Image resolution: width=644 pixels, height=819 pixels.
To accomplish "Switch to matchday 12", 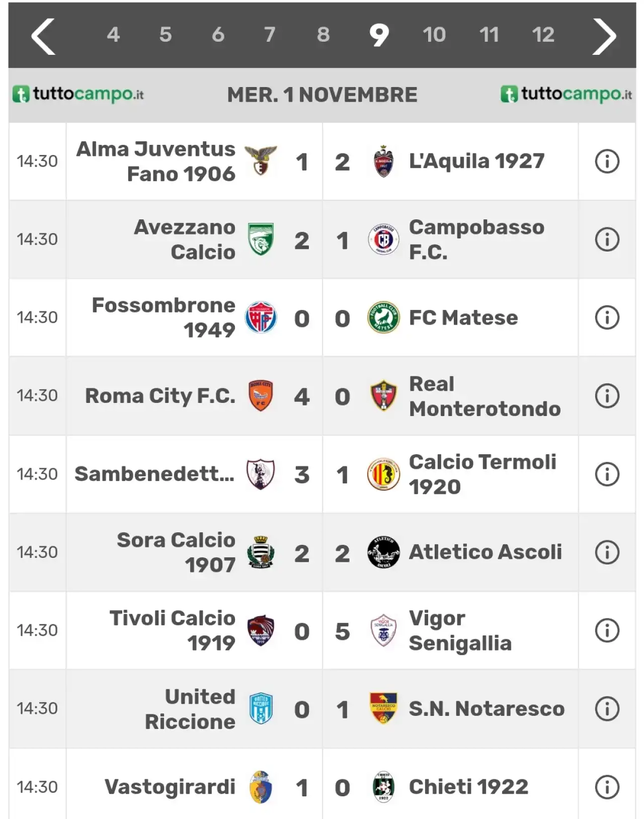I will tap(543, 35).
